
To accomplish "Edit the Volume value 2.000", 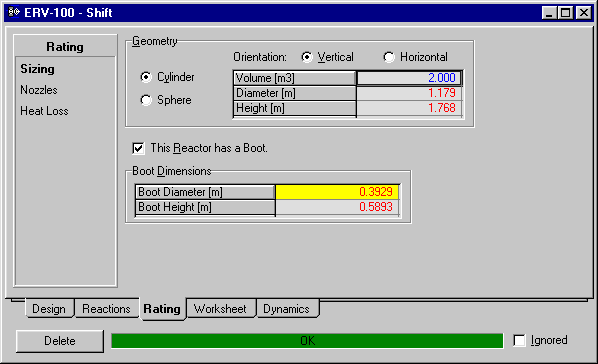I will [409, 78].
